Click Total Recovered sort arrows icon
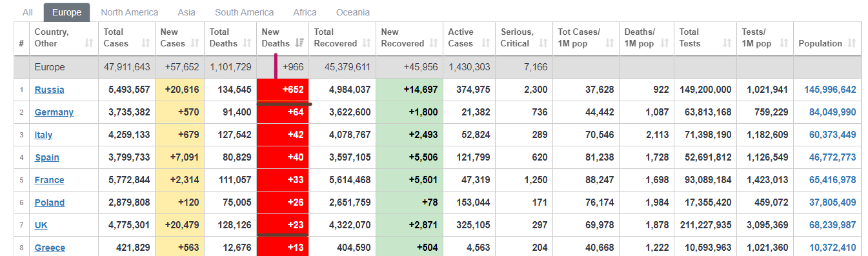This screenshot has height=256, width=868. (x=367, y=43)
